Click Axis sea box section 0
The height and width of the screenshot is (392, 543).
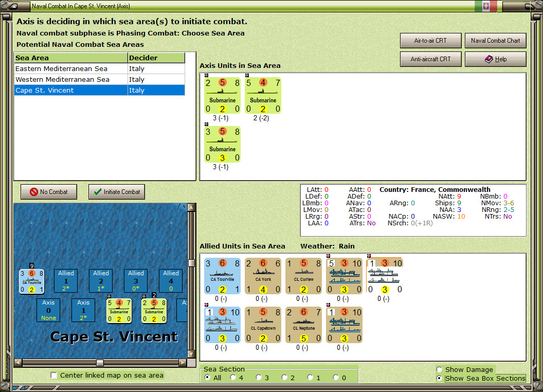coord(48,310)
